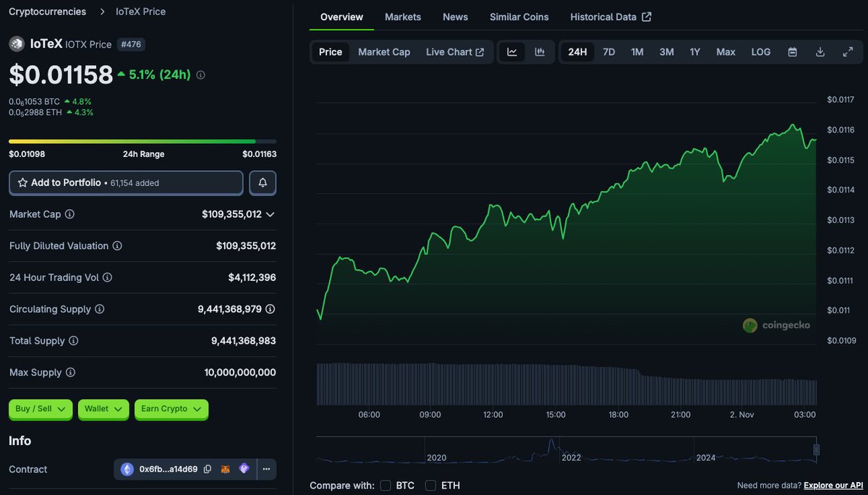Copy the contract address
This screenshot has height=495, width=868.
pos(208,469)
